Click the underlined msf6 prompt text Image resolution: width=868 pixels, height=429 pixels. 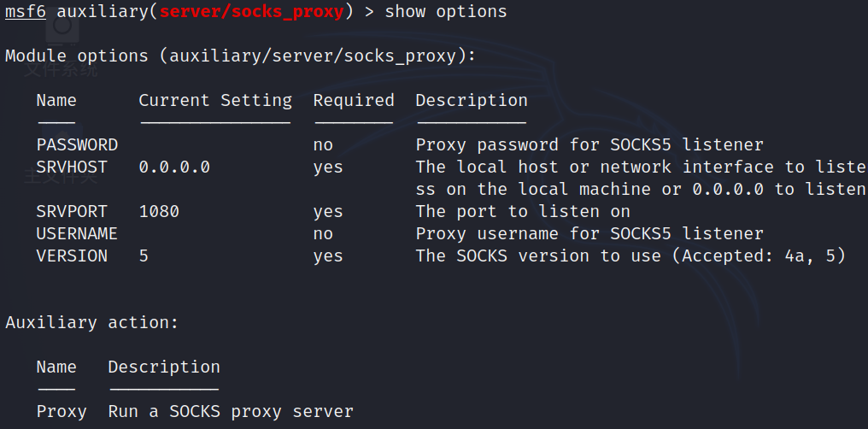(26, 12)
